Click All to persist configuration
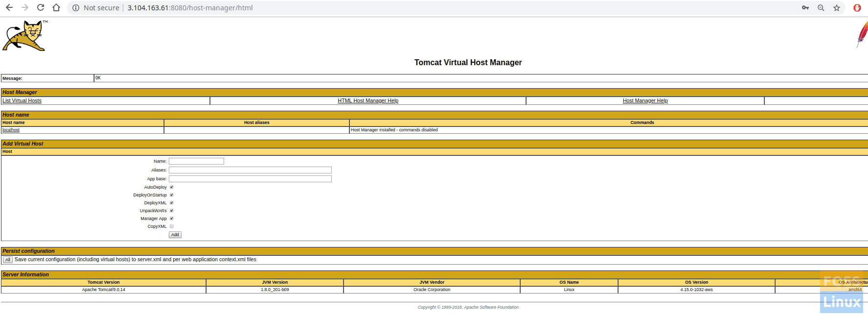Viewport: 868px width, 318px height. 8,260
